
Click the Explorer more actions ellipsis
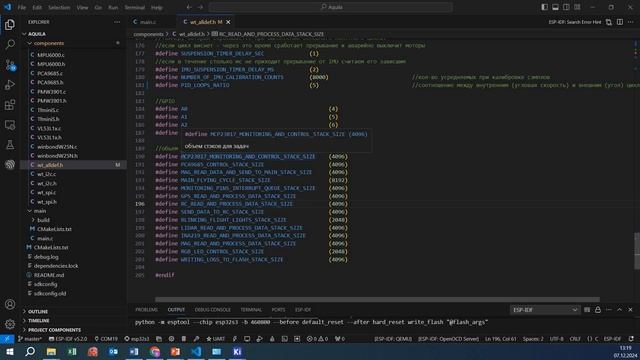(x=117, y=22)
